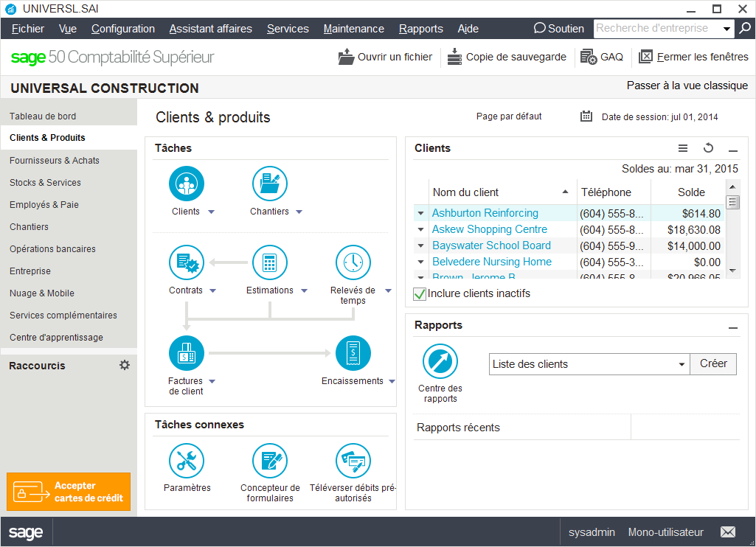Open the Estimations calculator icon
The width and height of the screenshot is (756, 547).
(x=269, y=262)
